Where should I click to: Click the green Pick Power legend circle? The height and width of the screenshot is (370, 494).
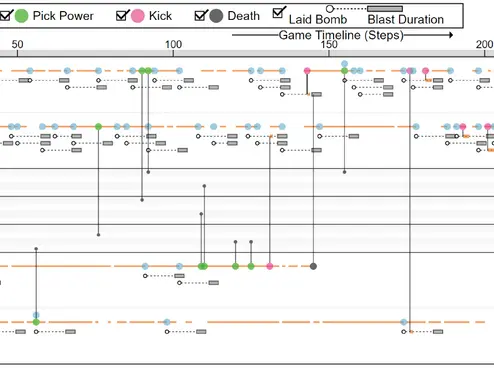click(22, 16)
